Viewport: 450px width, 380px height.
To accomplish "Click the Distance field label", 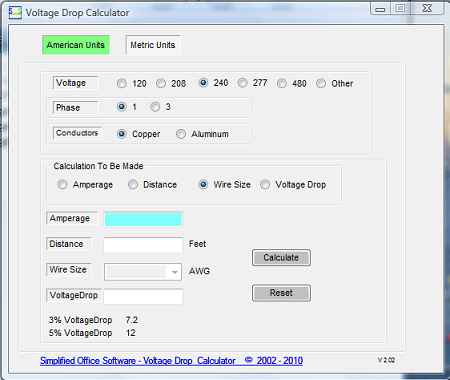I will [69, 244].
